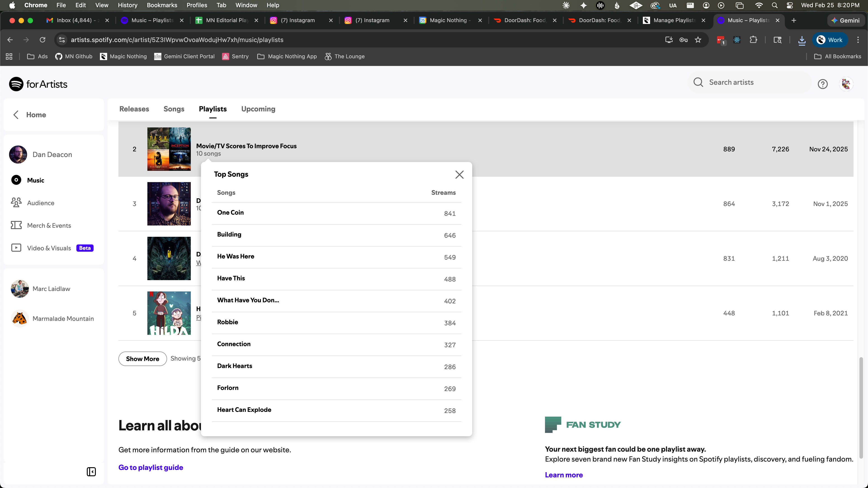Open the Audience section icon
The image size is (868, 488).
(16, 202)
